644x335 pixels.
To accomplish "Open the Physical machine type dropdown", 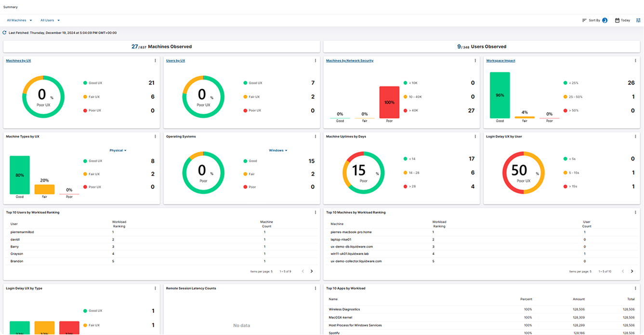I will pyautogui.click(x=118, y=150).
